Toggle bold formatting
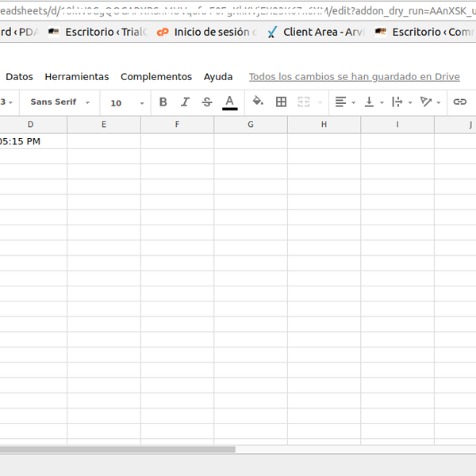476x476 pixels. 163,102
